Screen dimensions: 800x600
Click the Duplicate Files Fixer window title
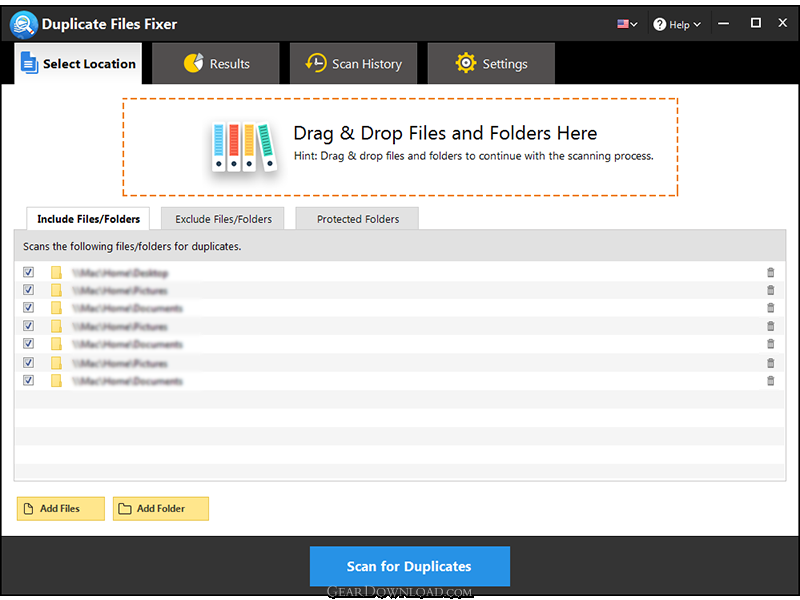point(109,24)
